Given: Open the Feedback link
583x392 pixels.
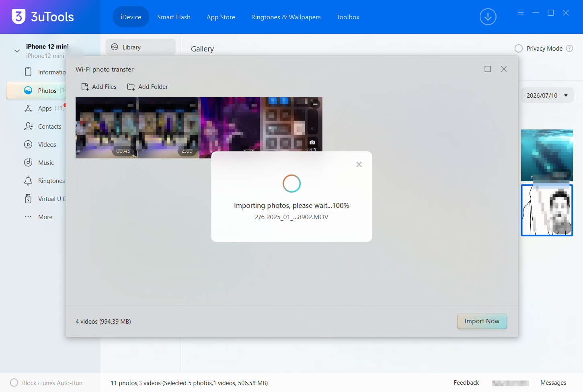Looking at the screenshot, I should 466,383.
